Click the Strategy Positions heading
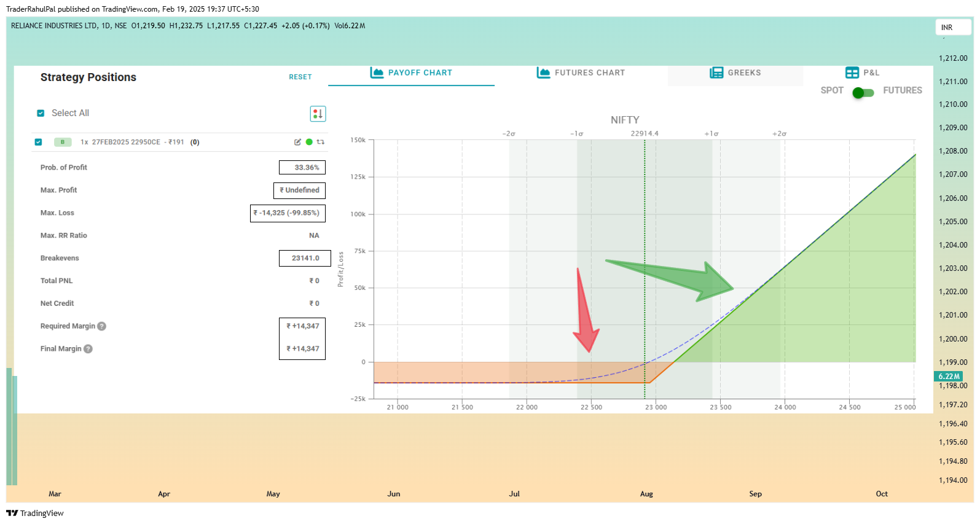 click(x=88, y=77)
